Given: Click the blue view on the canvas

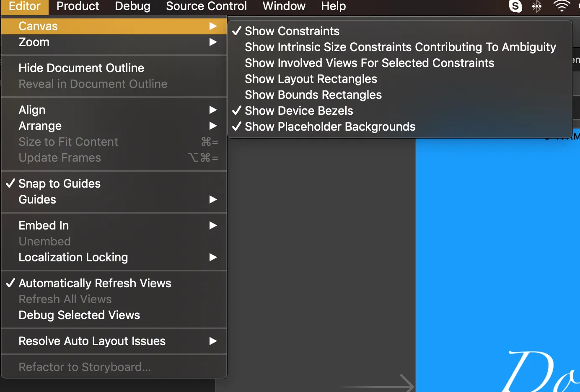Looking at the screenshot, I should tap(495, 251).
